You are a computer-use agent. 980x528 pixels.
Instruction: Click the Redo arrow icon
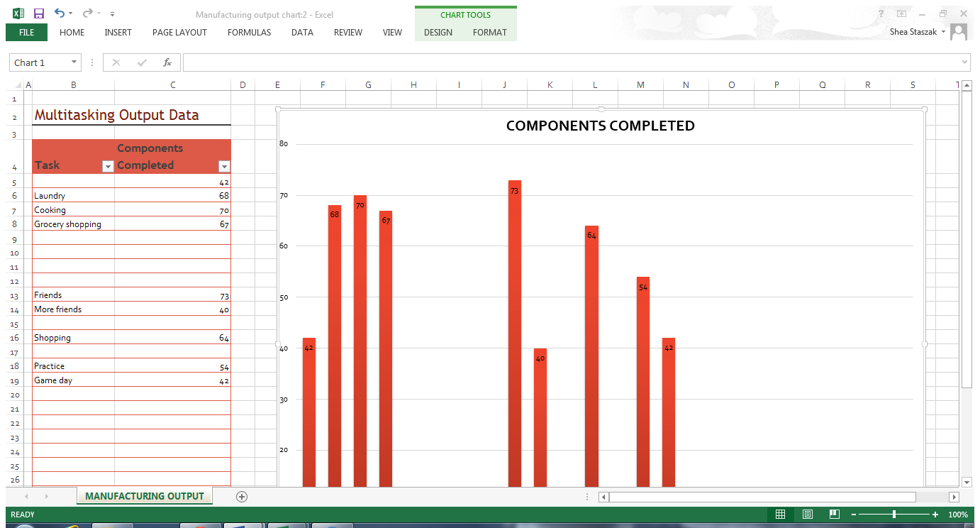(x=87, y=13)
